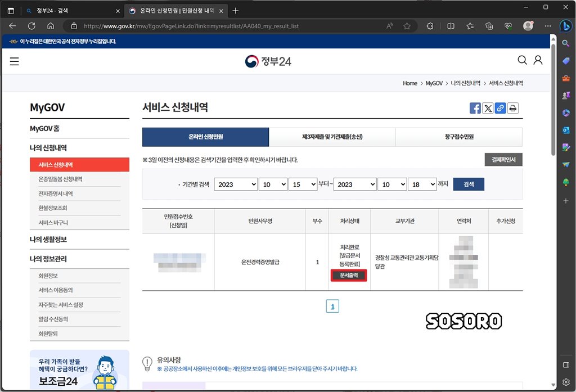
Task: Click the 문서출력 button
Action: tap(349, 275)
